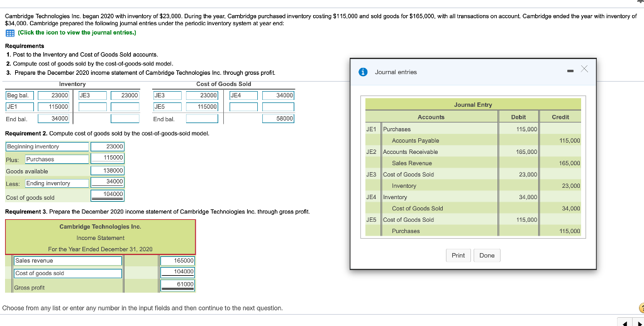Open the Beginning inventory dropdown field
Image resolution: width=644 pixels, height=326 pixels.
pos(47,147)
